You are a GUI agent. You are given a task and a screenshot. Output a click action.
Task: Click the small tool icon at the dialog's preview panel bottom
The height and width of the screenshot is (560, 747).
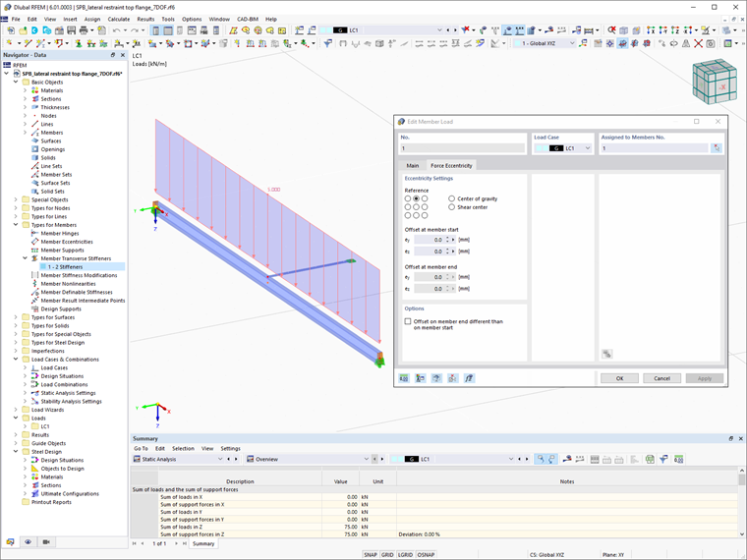607,354
